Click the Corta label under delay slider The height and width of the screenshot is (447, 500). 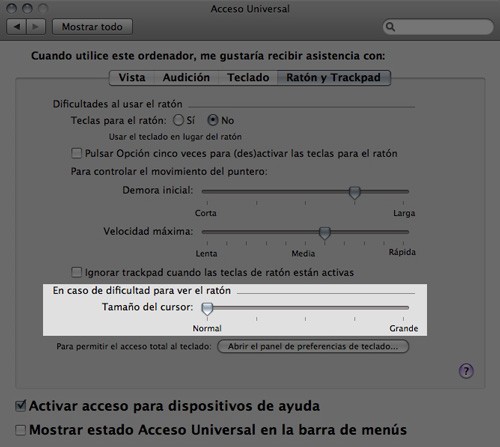coord(206,213)
